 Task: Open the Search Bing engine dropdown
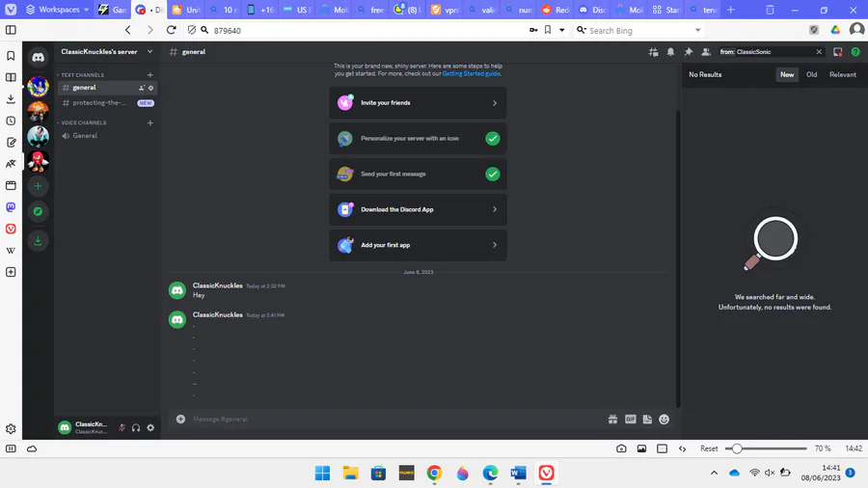coord(697,30)
